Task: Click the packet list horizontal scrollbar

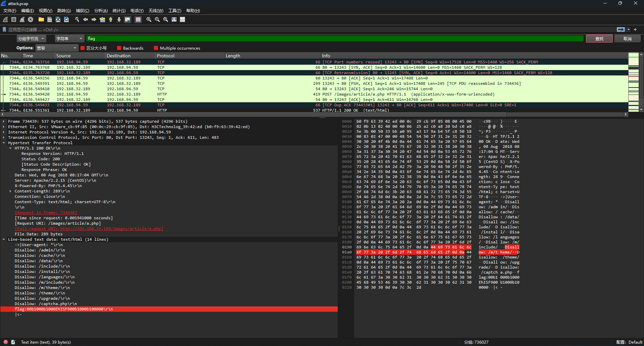Action: coord(314,114)
